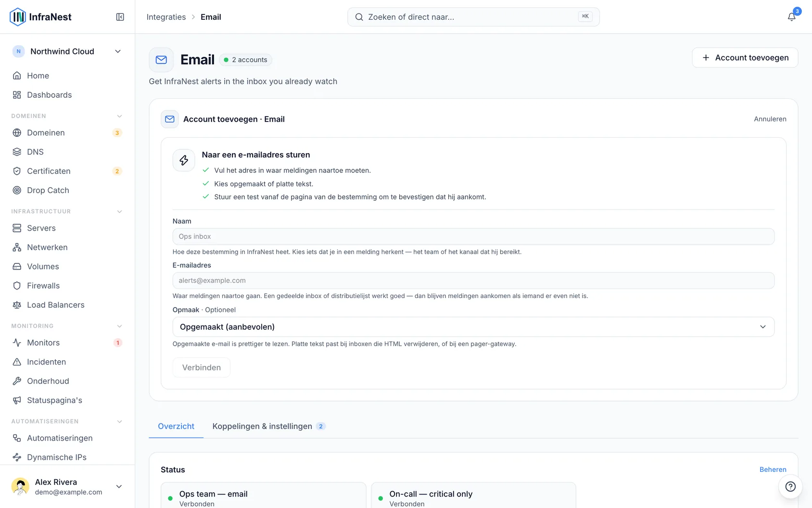Switch to the Overzicht tab

[x=176, y=426]
